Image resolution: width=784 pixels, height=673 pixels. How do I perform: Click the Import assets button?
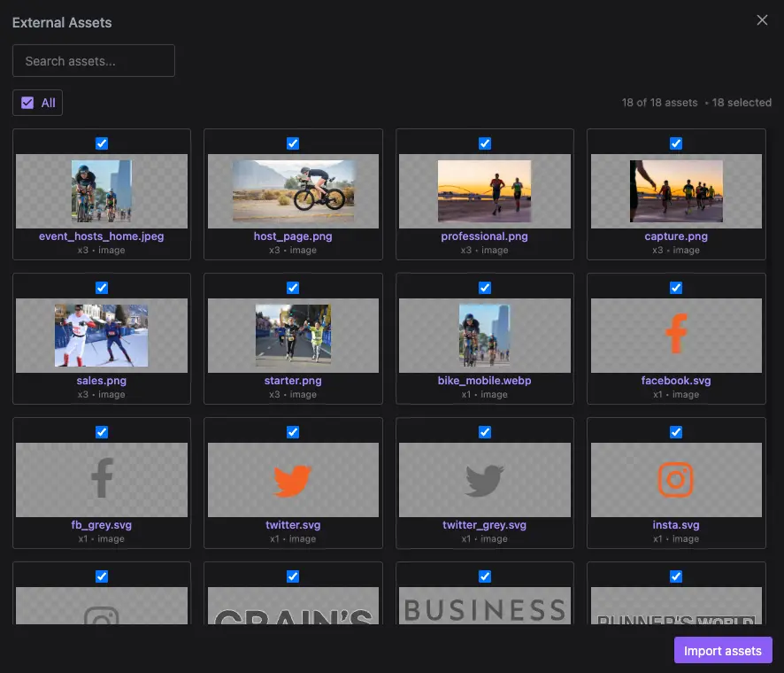[723, 650]
